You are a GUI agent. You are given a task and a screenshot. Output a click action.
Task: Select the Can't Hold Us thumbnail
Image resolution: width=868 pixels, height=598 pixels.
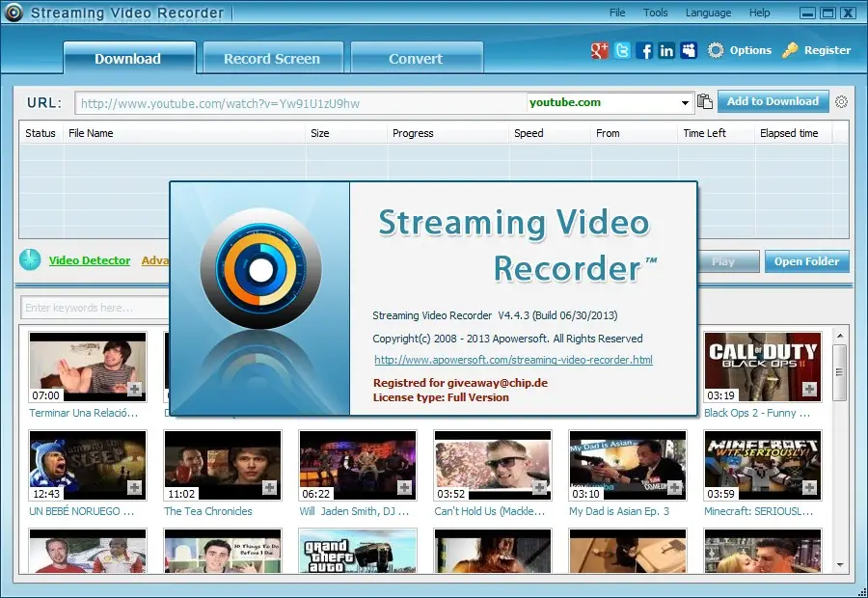click(x=493, y=465)
